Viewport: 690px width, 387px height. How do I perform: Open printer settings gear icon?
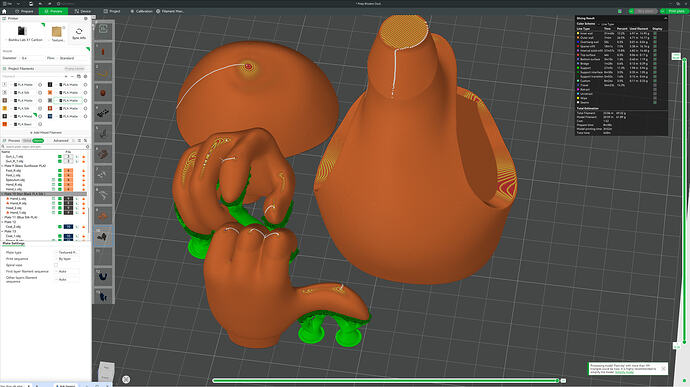85,18
